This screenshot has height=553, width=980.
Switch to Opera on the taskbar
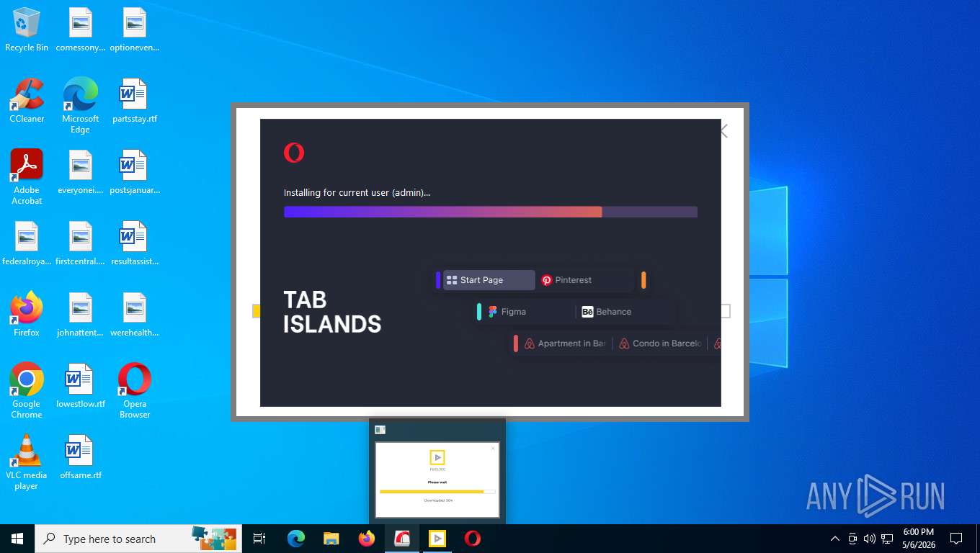(473, 539)
